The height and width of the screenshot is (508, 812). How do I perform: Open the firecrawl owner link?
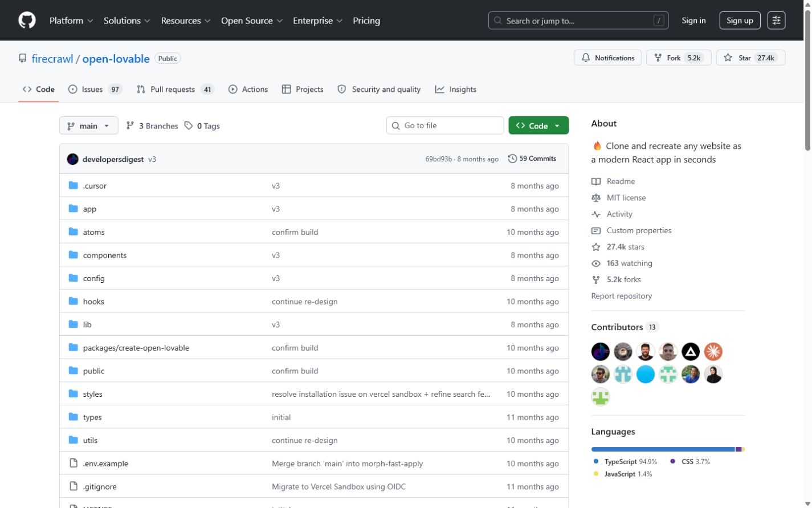[52, 59]
